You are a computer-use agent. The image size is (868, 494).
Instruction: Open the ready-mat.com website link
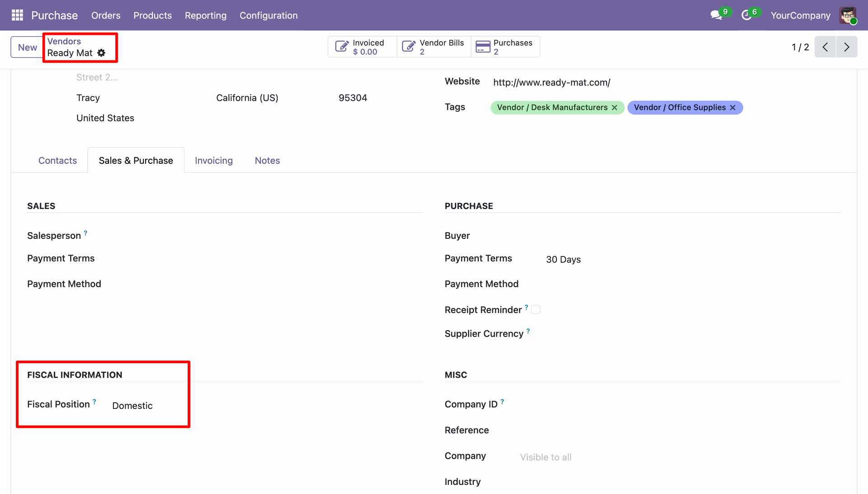pyautogui.click(x=552, y=82)
